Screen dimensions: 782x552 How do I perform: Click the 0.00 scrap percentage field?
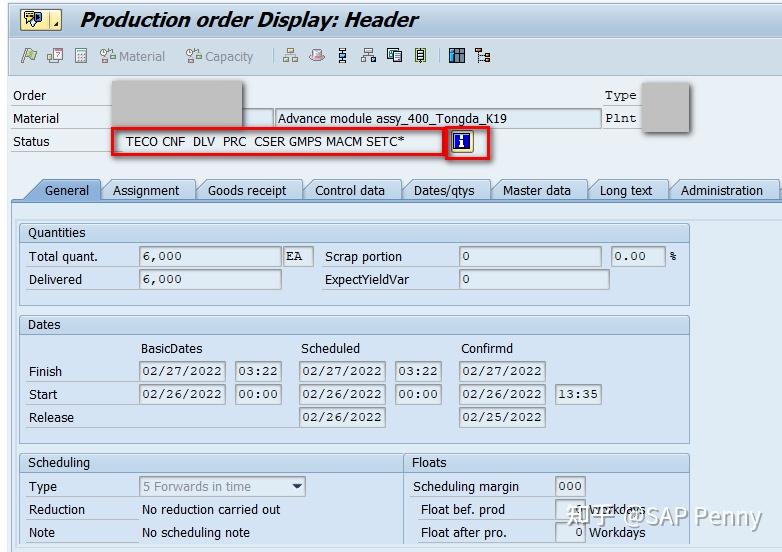click(x=638, y=256)
